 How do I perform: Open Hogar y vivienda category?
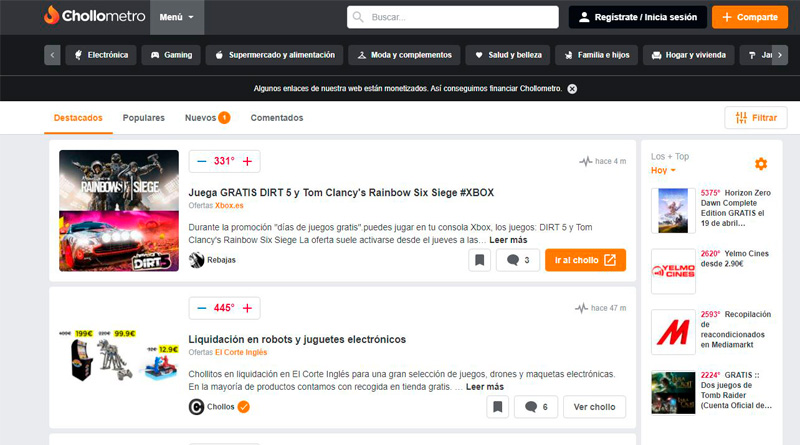tap(689, 55)
